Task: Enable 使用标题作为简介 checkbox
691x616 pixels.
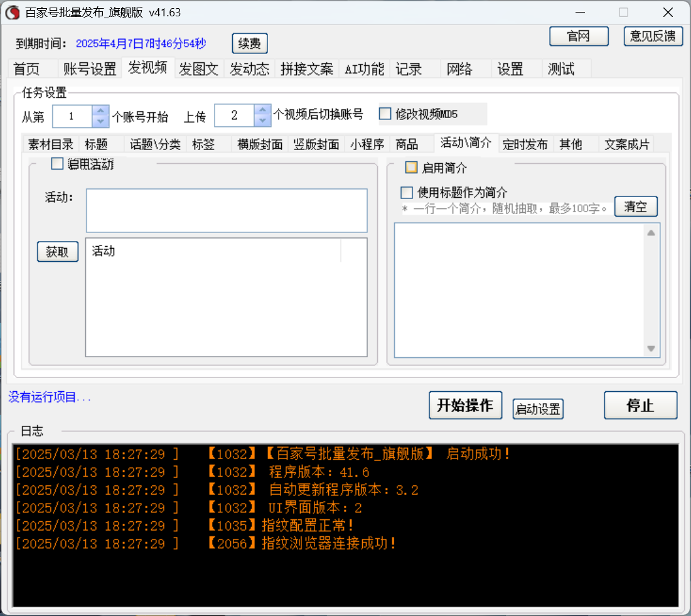Action: point(407,193)
